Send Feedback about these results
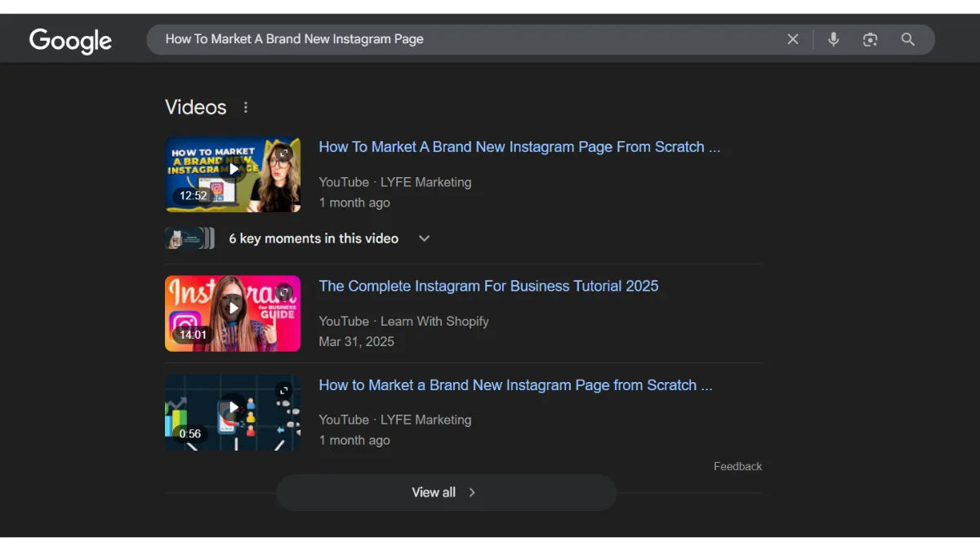The width and height of the screenshot is (980, 551). (x=737, y=466)
